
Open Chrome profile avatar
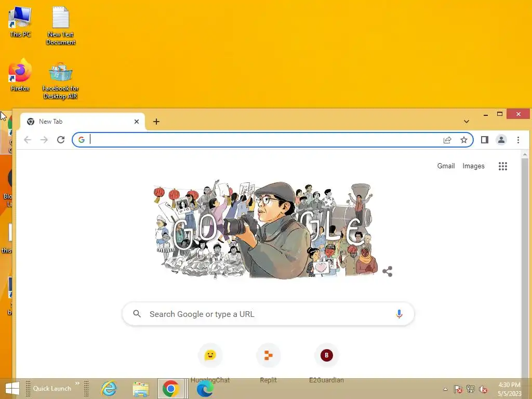(501, 140)
